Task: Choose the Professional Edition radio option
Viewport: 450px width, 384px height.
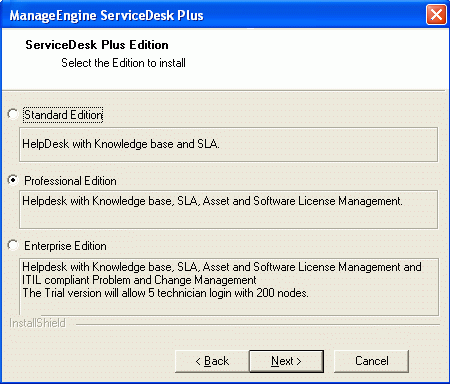Action: [13, 180]
